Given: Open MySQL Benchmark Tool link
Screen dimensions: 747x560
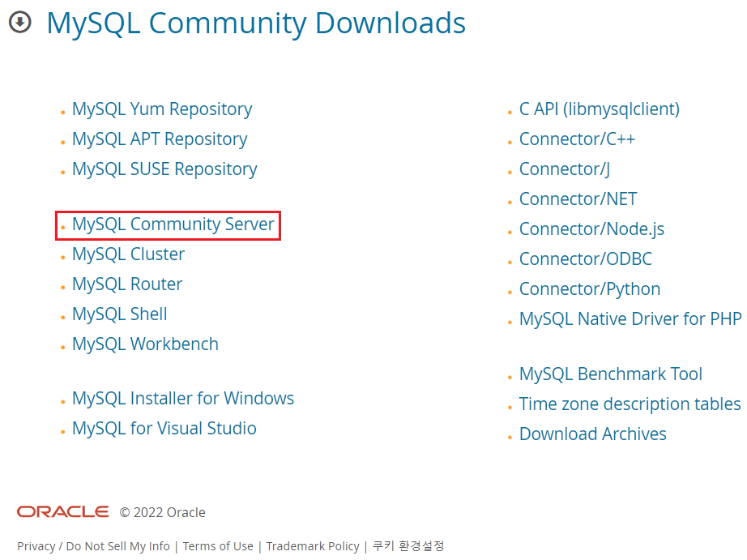Looking at the screenshot, I should (611, 374).
